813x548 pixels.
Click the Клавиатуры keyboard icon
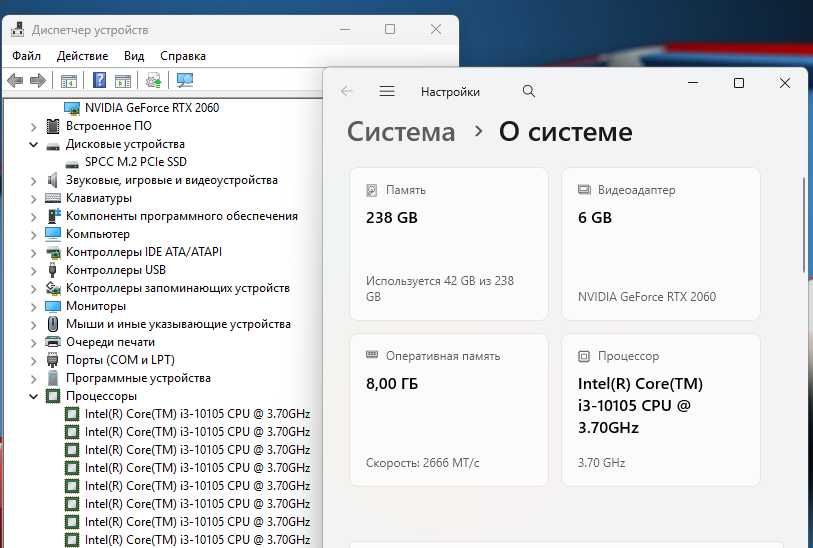(x=53, y=198)
